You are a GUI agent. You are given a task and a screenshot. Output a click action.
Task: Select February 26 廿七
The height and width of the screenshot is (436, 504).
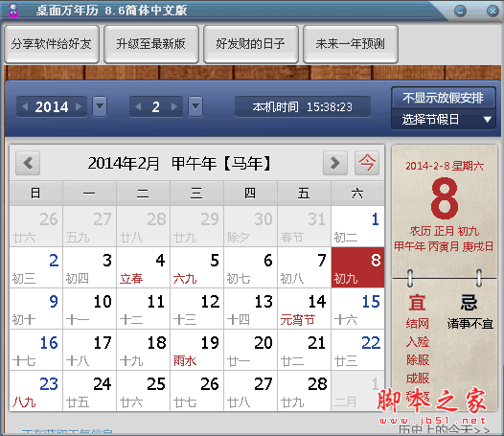[x=197, y=391]
